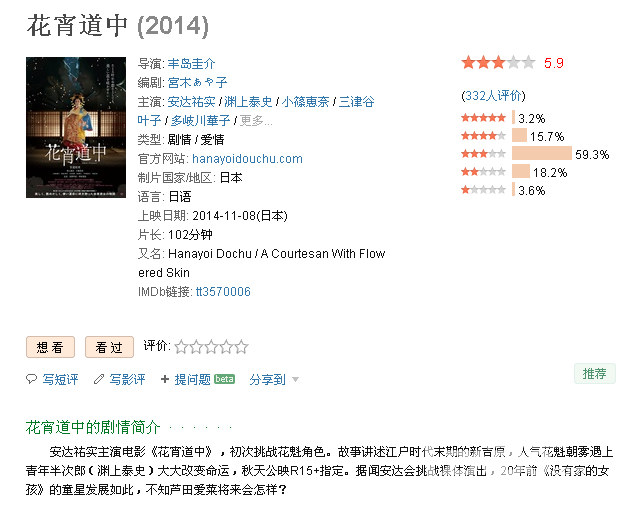The height and width of the screenshot is (516, 634).
Task: Open director 丰岛圭介's page
Action: coord(191,63)
